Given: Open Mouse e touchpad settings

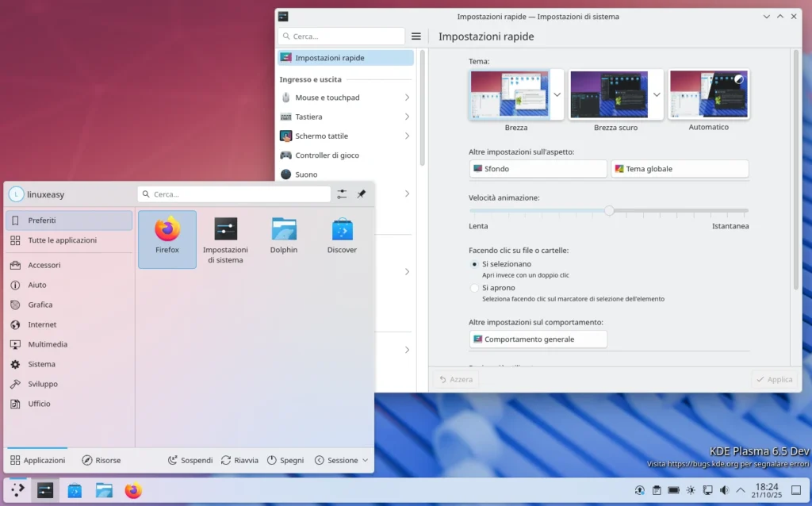Looking at the screenshot, I should tap(328, 97).
